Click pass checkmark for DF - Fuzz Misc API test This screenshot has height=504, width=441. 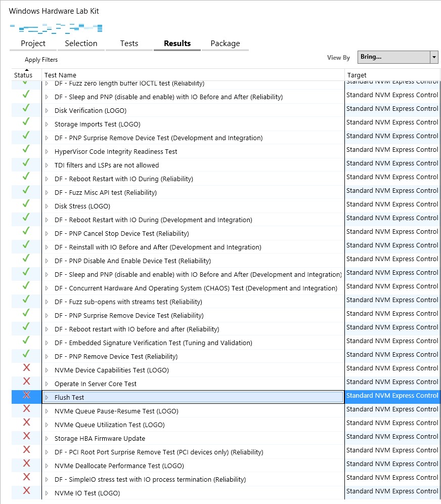(26, 190)
